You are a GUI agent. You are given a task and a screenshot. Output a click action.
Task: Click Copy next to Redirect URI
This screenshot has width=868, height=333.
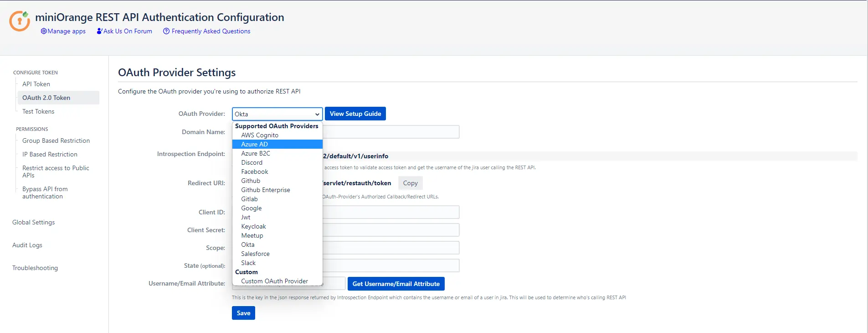click(x=411, y=183)
